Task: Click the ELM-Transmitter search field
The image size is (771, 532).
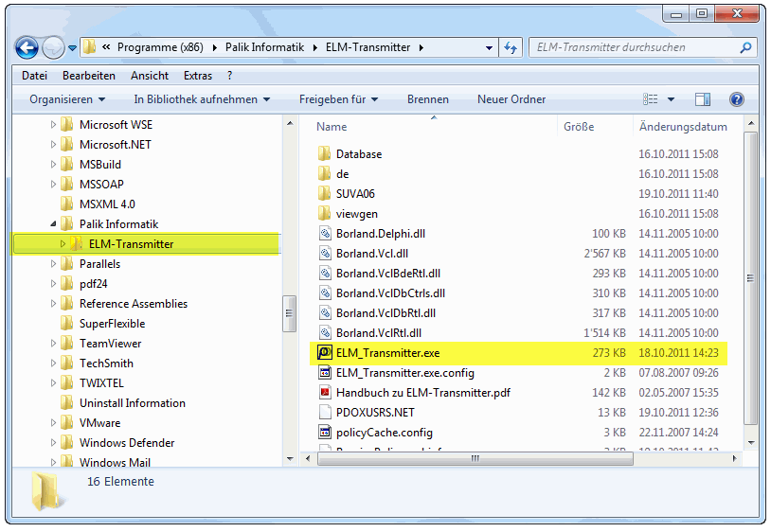Action: 635,47
